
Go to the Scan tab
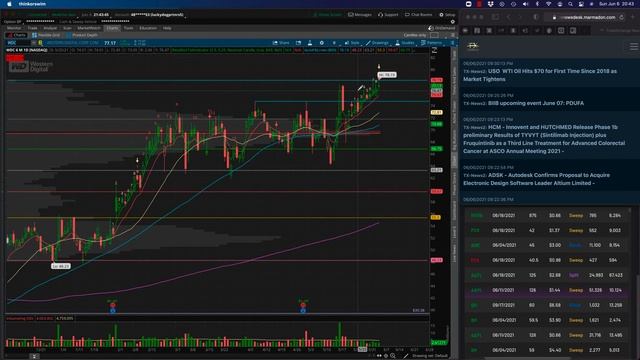67,28
